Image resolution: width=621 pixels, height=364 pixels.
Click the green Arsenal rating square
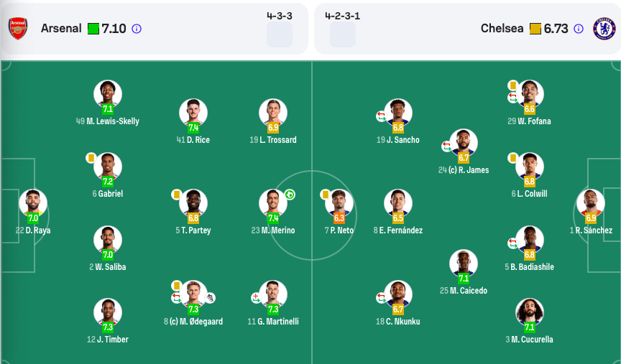point(93,29)
